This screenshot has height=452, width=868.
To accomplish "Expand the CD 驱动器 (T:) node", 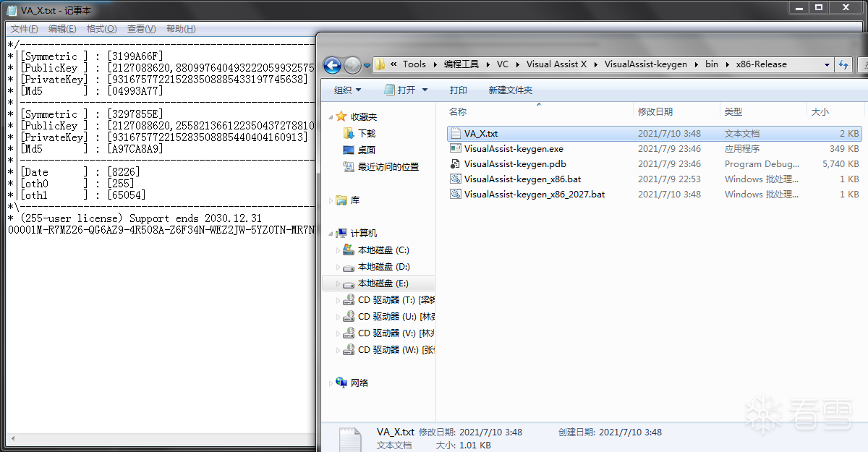I will coord(338,300).
